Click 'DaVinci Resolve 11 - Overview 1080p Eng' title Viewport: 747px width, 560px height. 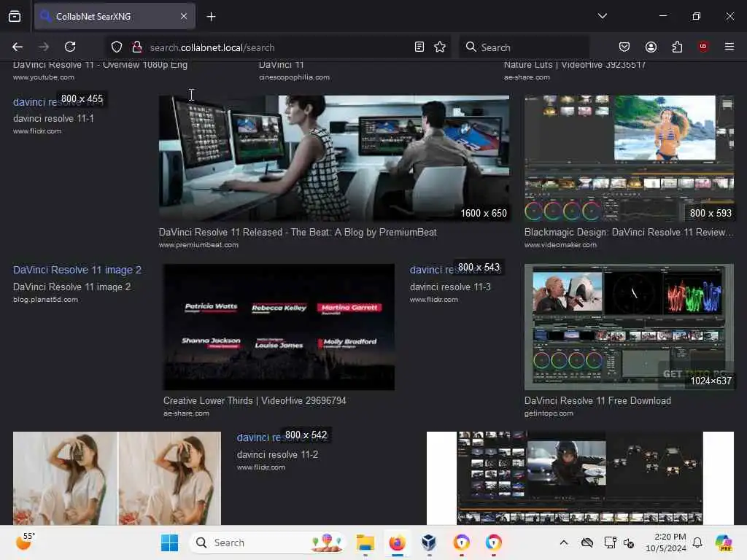click(100, 65)
